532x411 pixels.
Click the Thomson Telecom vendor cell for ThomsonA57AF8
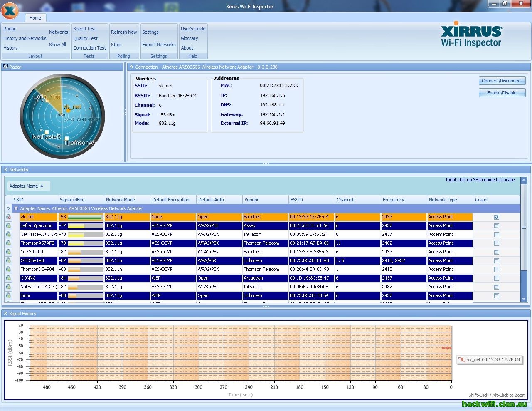pos(265,243)
